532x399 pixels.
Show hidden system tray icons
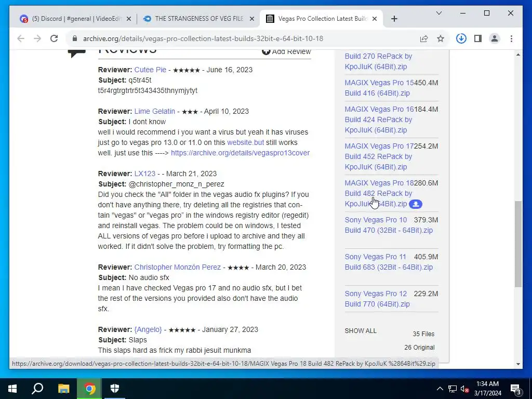click(440, 389)
